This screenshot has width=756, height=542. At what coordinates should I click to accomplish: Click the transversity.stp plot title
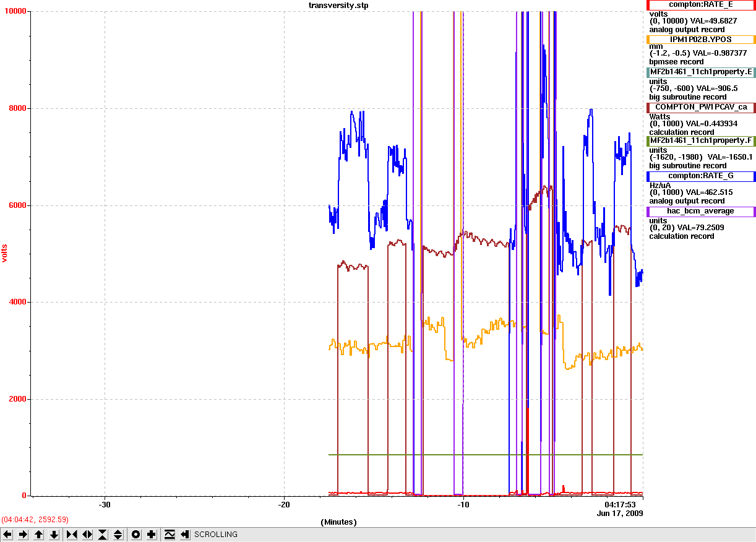coord(338,5)
